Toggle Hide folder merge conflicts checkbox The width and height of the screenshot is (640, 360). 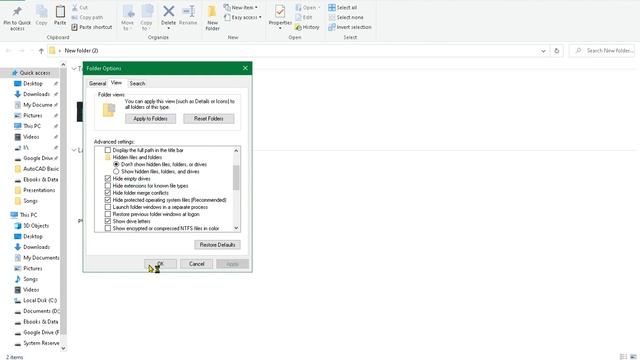click(x=108, y=193)
